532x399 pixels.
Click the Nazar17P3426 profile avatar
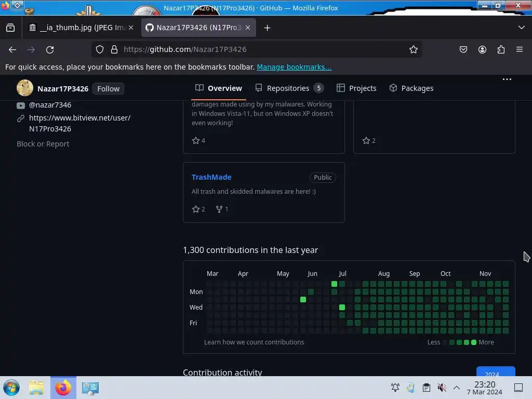click(x=25, y=88)
